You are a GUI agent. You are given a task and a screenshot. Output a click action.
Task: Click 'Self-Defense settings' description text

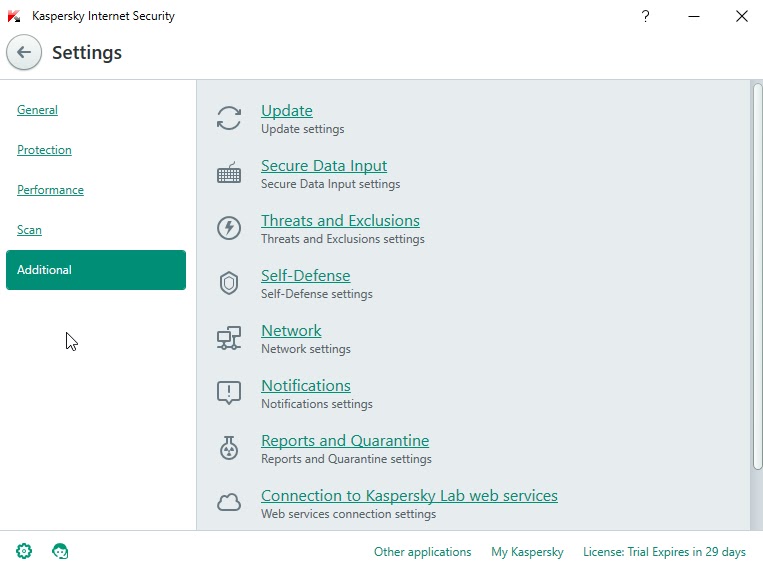pos(317,294)
